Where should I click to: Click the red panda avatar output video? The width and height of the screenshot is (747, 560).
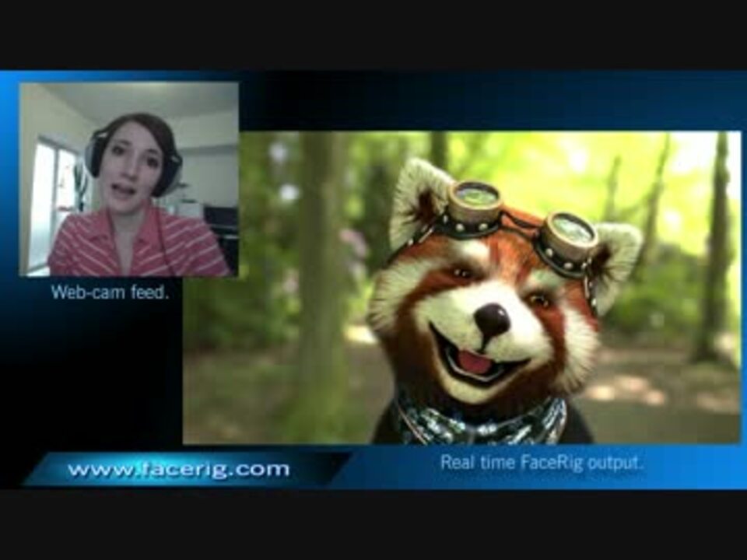click(462, 288)
